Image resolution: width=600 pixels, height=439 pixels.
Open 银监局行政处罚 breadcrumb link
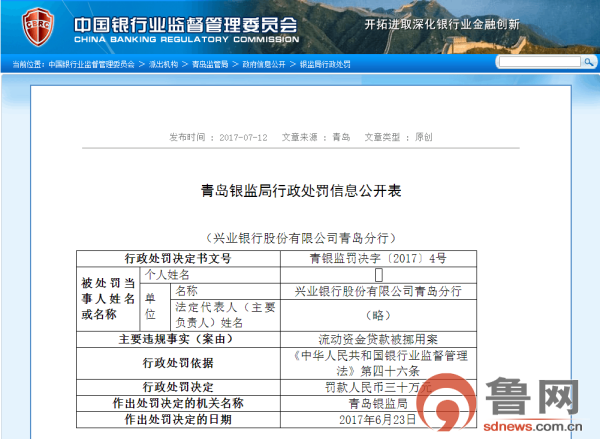tap(325, 64)
